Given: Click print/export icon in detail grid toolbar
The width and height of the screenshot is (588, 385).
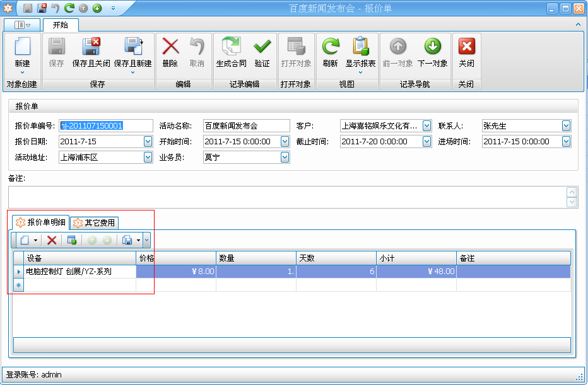Looking at the screenshot, I should 127,240.
